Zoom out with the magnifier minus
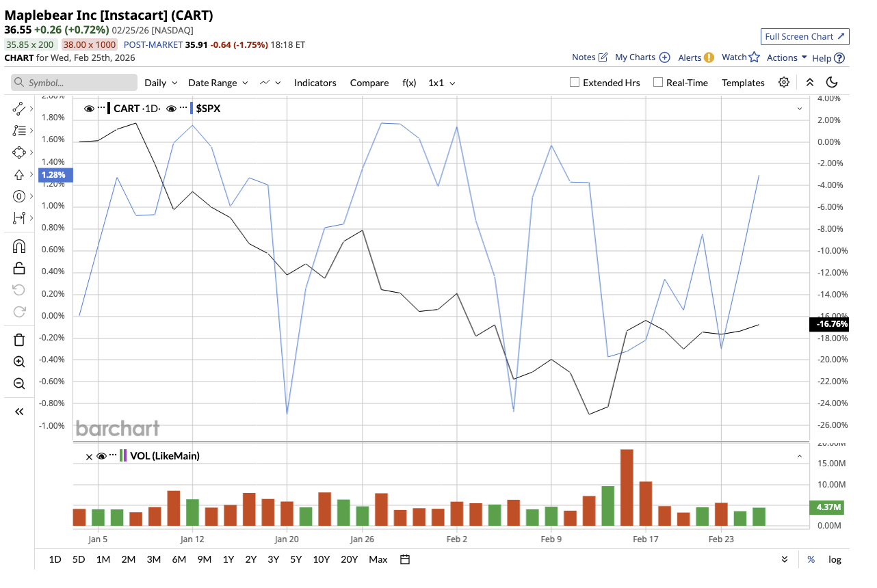This screenshot has width=877, height=588. 19,384
